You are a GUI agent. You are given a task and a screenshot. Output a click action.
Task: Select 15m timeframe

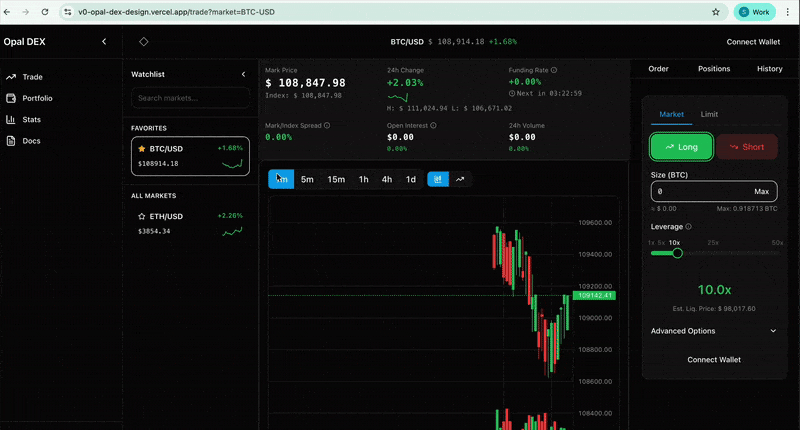pyautogui.click(x=336, y=179)
